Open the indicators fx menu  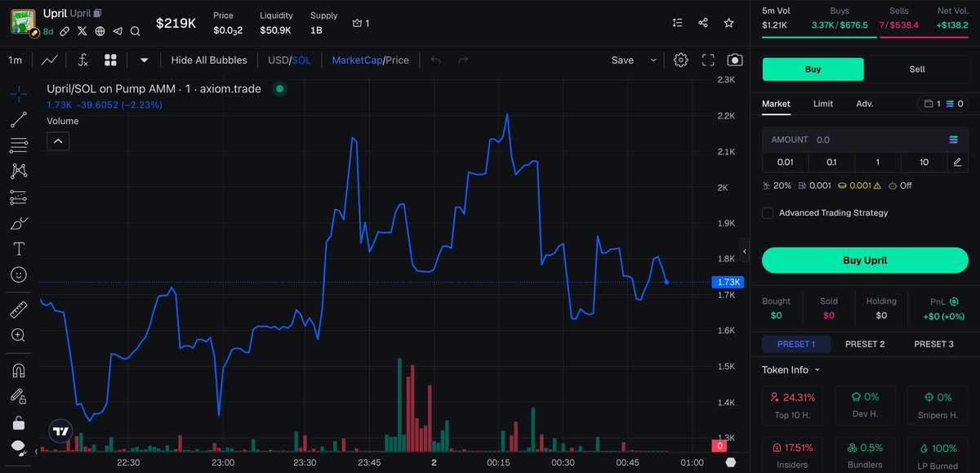(x=82, y=60)
